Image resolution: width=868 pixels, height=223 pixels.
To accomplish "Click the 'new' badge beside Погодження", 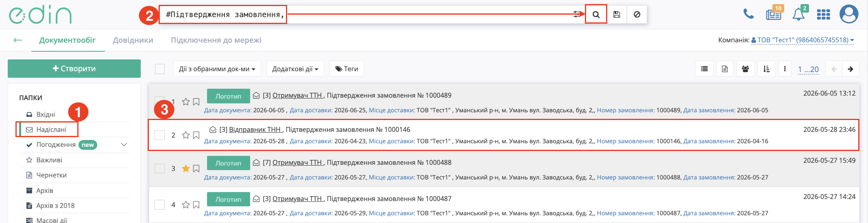I will coord(88,145).
